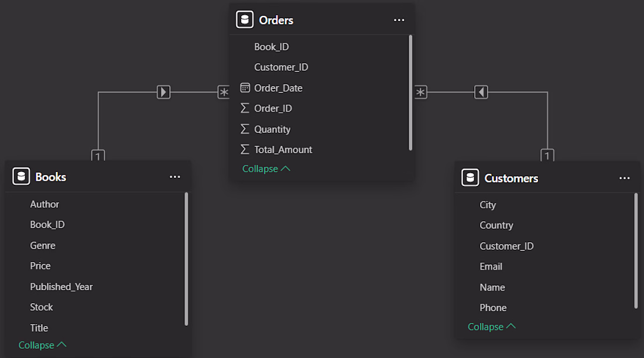Click the Customers table database icon
The image size is (644, 358).
coord(470,177)
